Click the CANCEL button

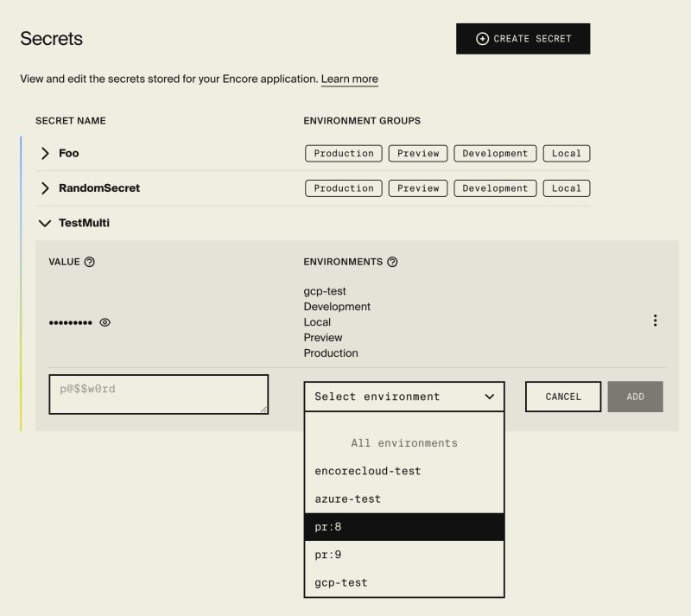pyautogui.click(x=562, y=397)
